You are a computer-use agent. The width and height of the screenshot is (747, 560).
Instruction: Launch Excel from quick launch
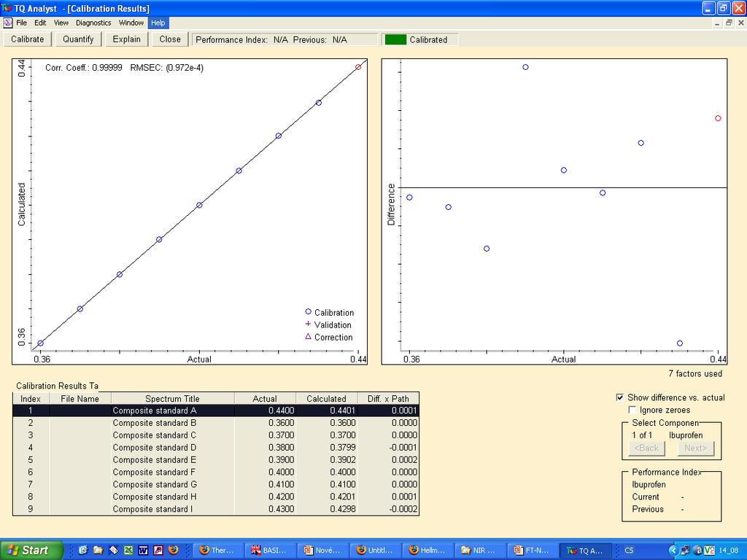(128, 550)
